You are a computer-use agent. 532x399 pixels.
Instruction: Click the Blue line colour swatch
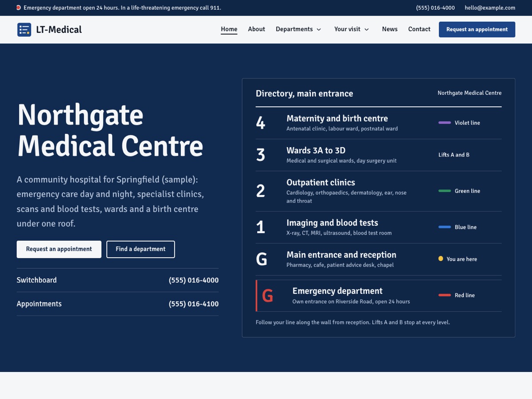pos(445,227)
